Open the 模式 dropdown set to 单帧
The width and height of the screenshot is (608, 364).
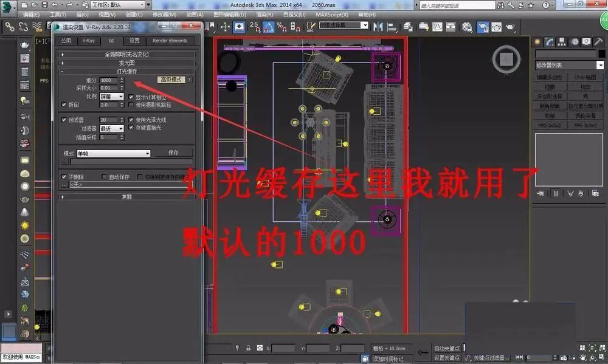(x=113, y=154)
